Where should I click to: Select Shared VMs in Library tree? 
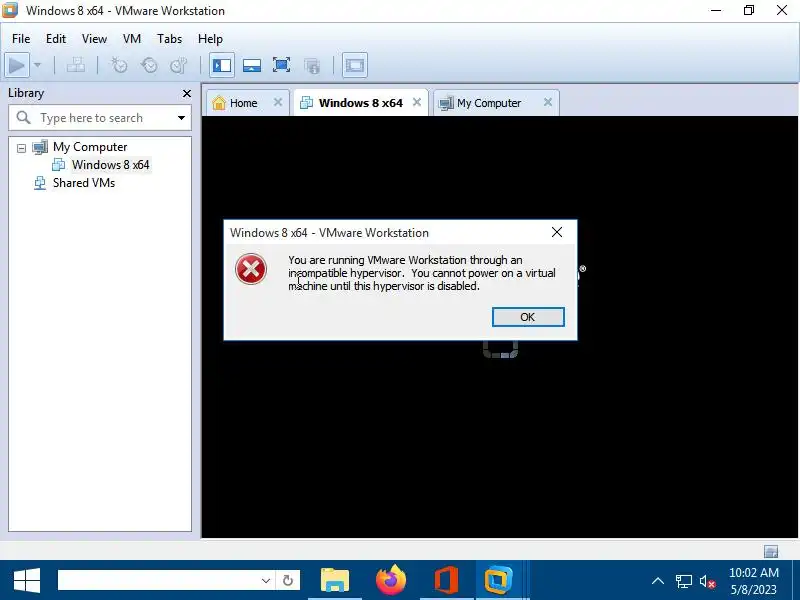pos(84,183)
